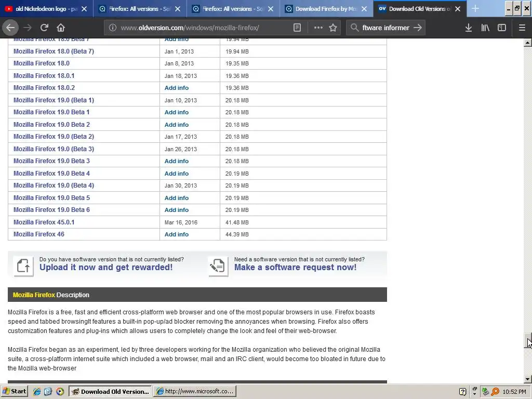Open Mozilla Firefox 19.0 (Beta 3) link

coord(54,149)
